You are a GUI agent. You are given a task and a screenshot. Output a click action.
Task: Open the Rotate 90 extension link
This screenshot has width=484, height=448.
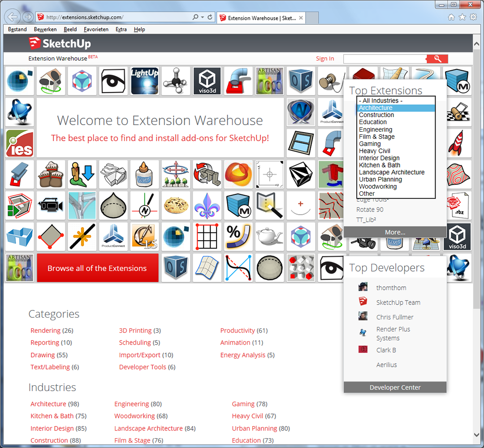pyautogui.click(x=370, y=210)
